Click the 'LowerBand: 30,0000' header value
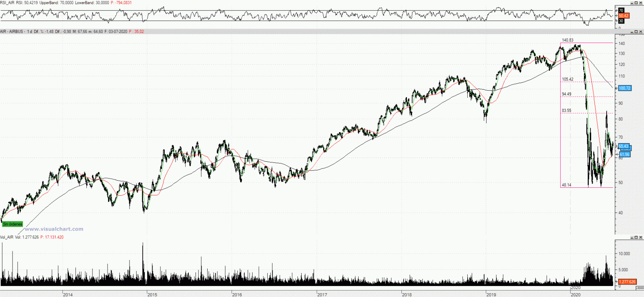 [92, 3]
